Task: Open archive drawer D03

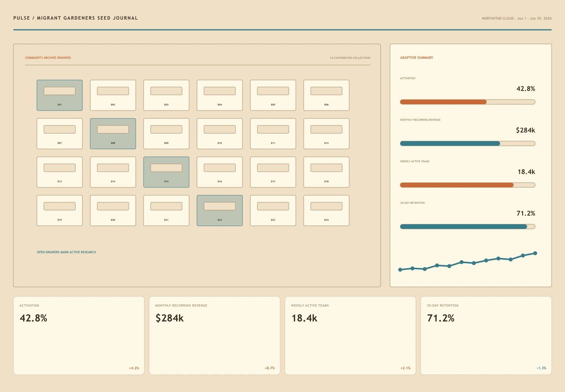Action: [x=166, y=95]
